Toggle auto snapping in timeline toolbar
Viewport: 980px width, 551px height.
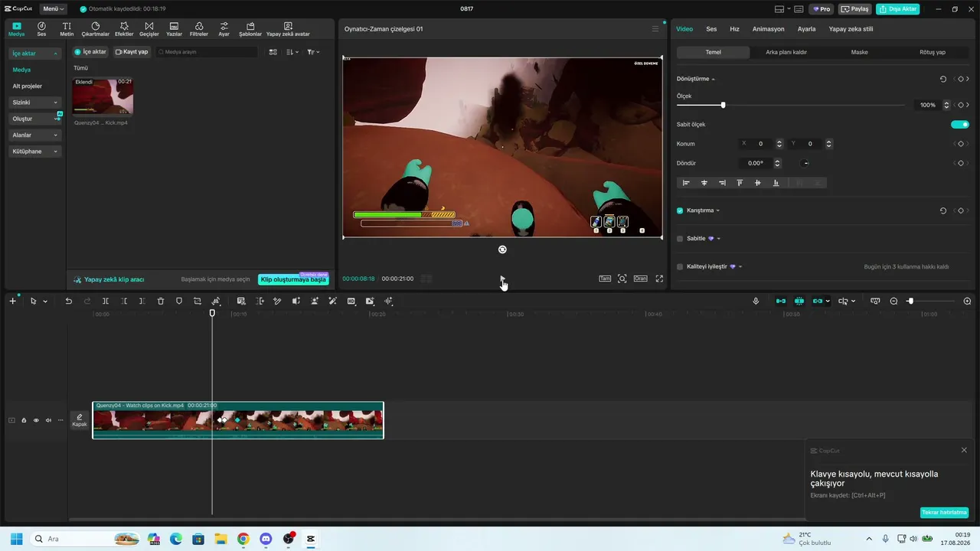point(799,302)
